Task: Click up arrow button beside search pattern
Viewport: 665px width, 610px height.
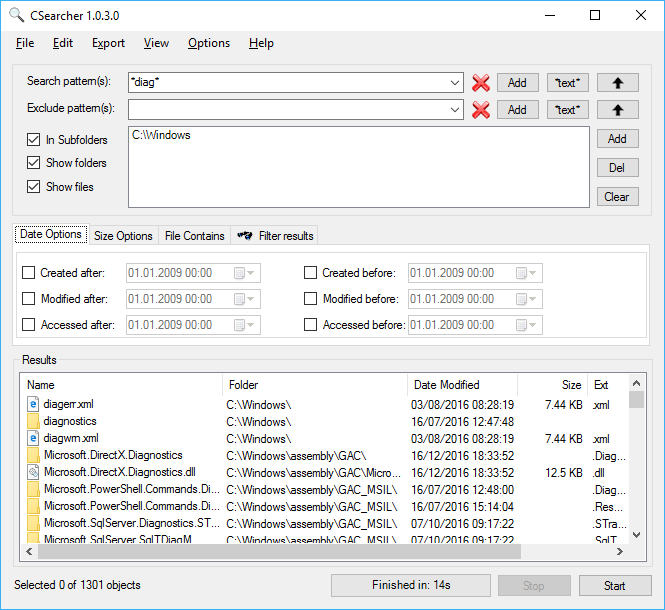Action: (618, 83)
